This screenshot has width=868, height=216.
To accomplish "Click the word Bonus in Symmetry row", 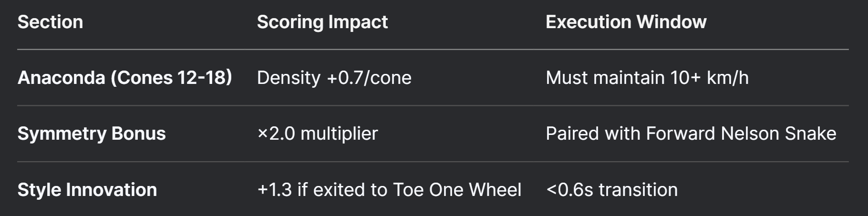I will click(x=138, y=134).
